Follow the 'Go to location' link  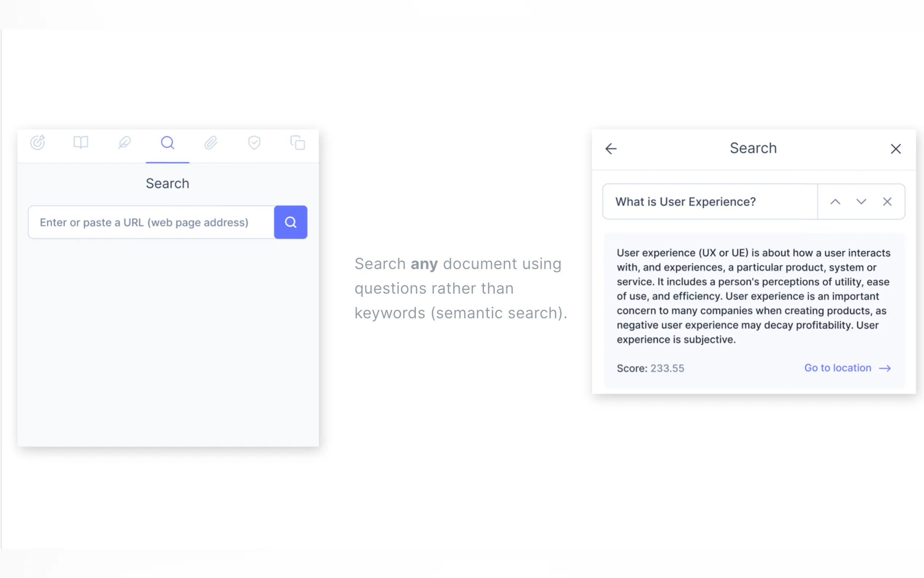[838, 368]
